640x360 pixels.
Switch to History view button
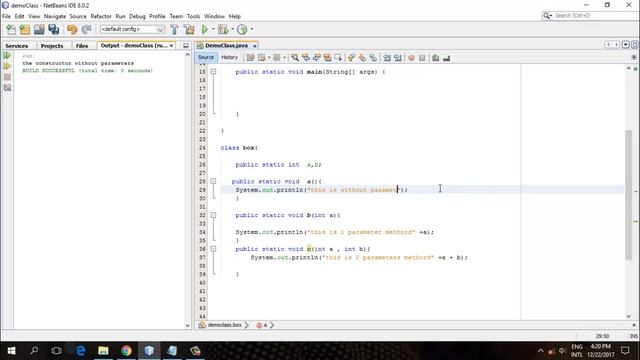pos(229,58)
